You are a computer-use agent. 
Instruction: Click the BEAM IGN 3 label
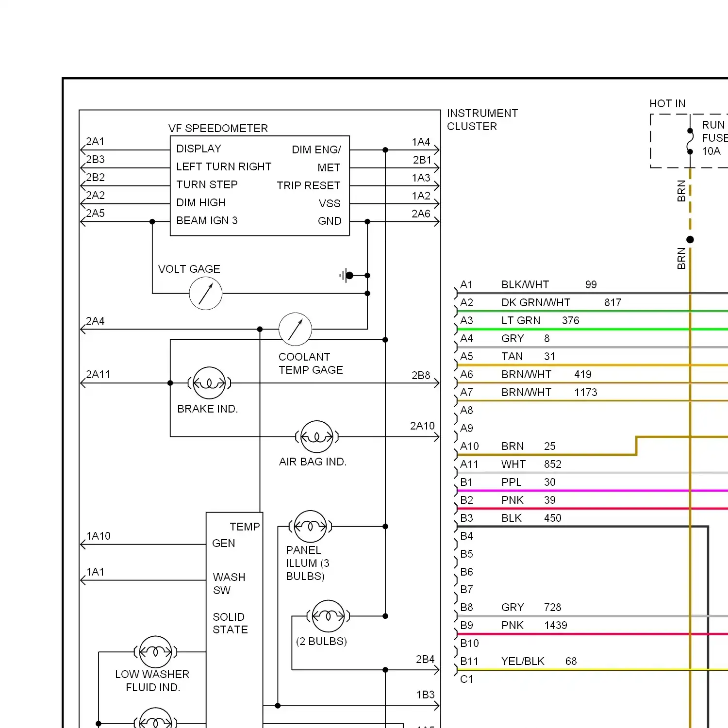(207, 220)
